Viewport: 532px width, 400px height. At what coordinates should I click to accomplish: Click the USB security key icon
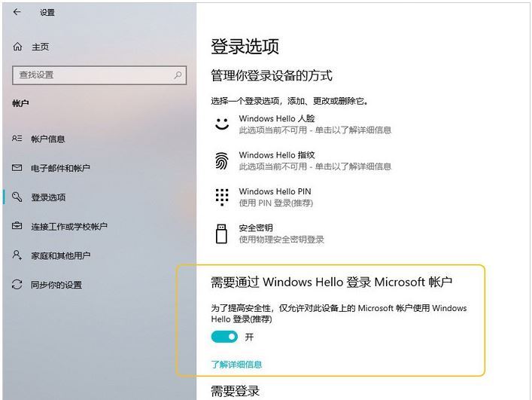(221, 234)
